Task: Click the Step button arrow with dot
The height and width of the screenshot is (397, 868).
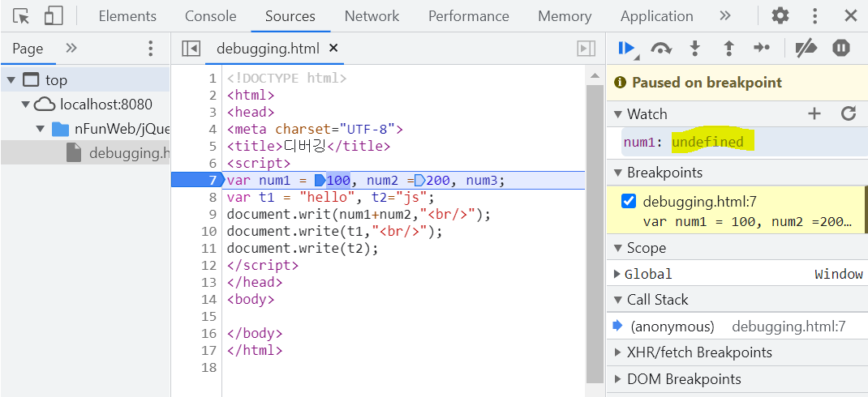Action: tap(762, 49)
